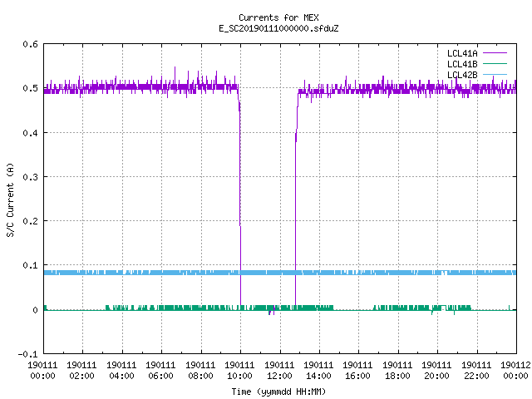
Task: Click the 0.6 y-axis tick value
Action: (30, 44)
